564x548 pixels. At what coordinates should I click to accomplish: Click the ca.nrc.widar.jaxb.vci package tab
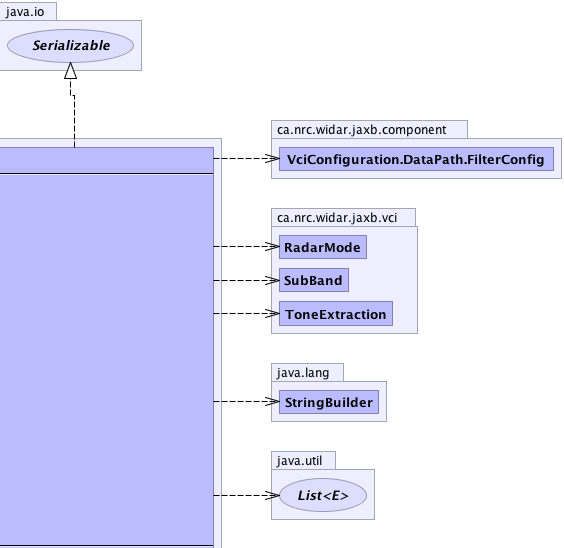point(337,218)
